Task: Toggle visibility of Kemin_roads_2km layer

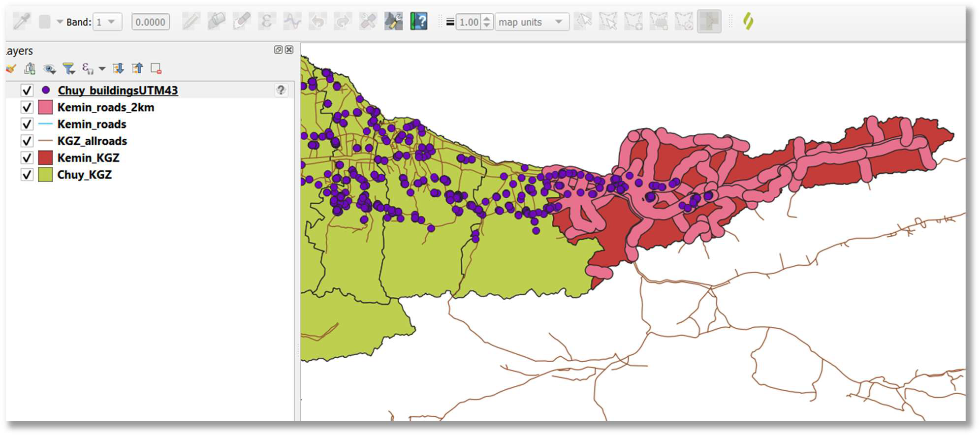Action: (x=27, y=107)
